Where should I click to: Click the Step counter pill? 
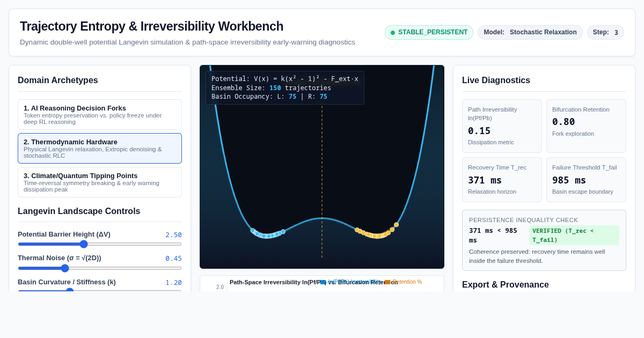[605, 32]
